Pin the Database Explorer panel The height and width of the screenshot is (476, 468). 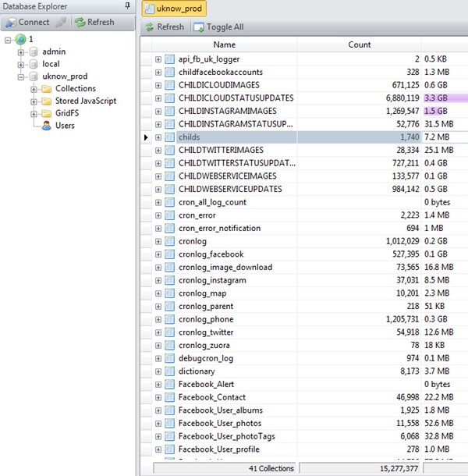pyautogui.click(x=127, y=5)
